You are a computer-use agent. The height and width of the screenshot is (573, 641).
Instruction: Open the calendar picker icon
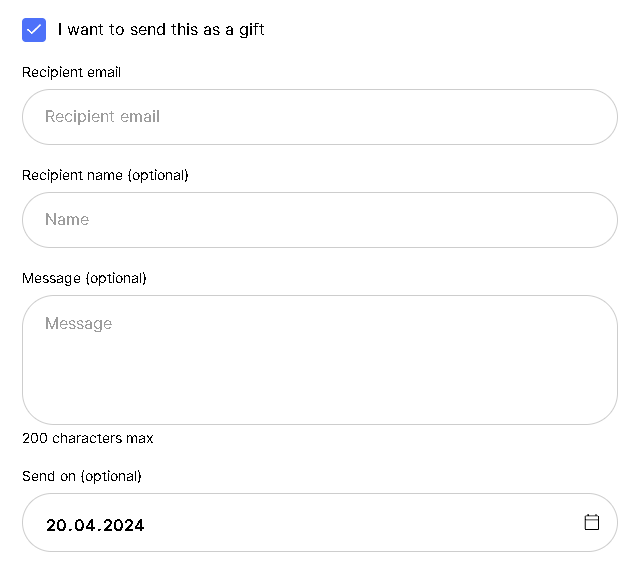tap(592, 522)
